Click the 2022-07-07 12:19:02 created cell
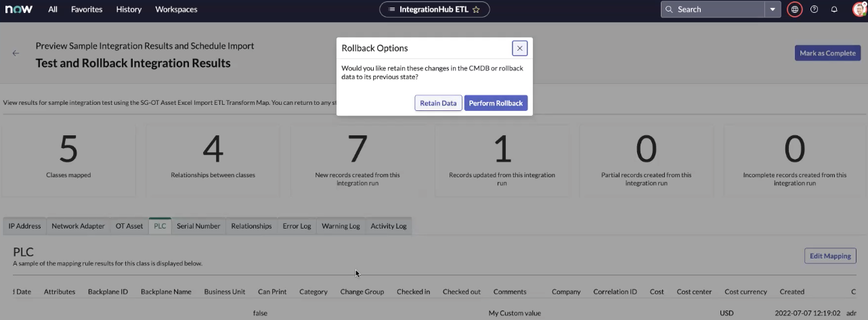This screenshot has width=868, height=320. tap(808, 313)
